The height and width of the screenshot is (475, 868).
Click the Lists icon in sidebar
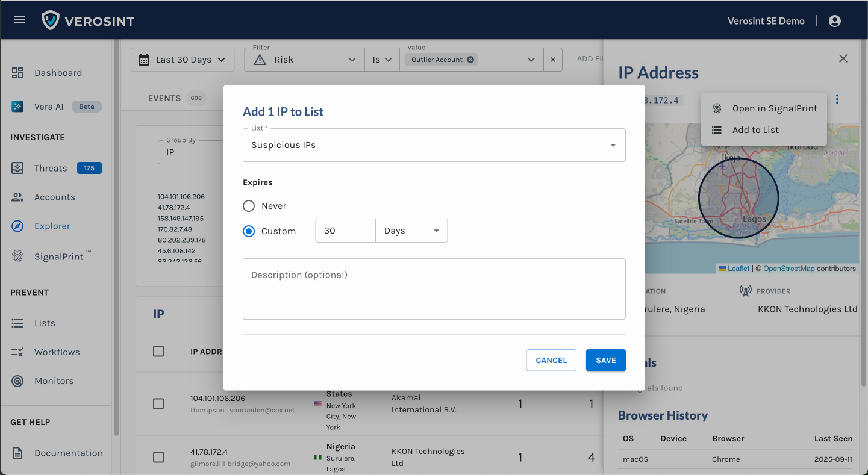[17, 323]
